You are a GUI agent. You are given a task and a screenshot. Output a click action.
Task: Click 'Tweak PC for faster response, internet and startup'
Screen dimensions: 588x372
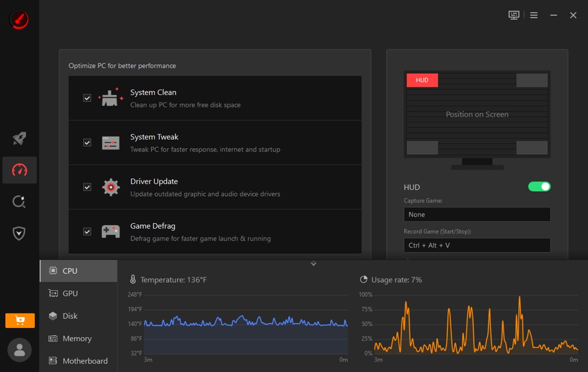point(205,150)
